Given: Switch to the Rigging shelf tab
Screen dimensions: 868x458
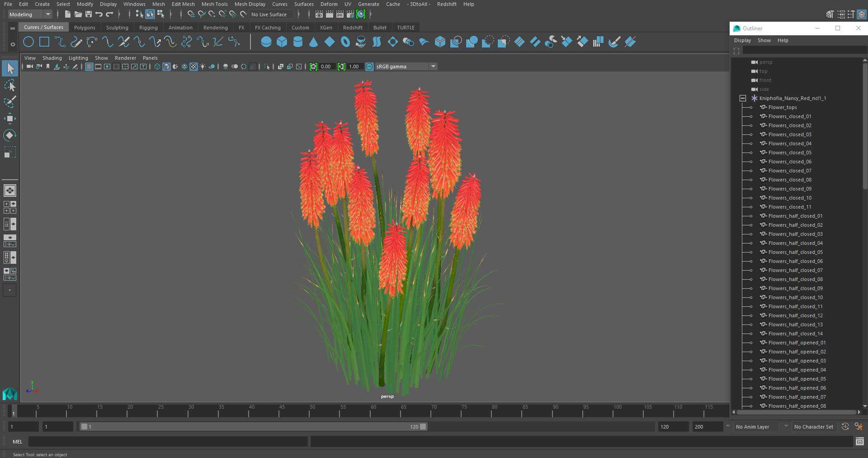Looking at the screenshot, I should coord(148,28).
